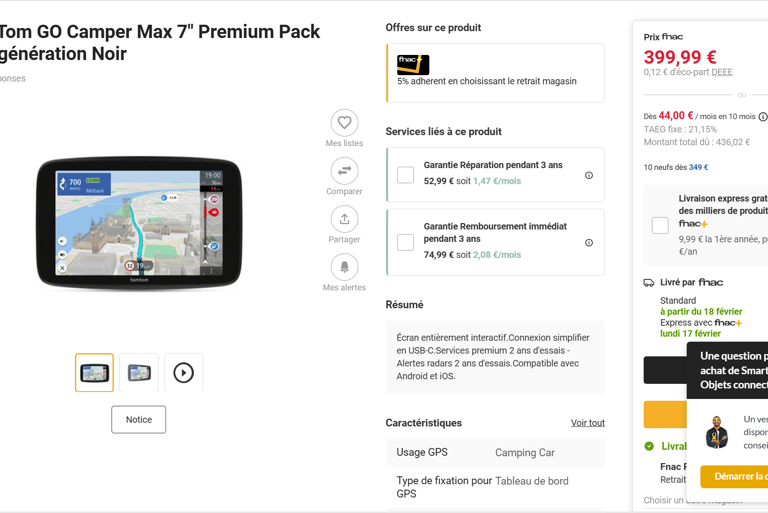This screenshot has width=768, height=513.
Task: Open the Notice document button
Action: tap(139, 420)
